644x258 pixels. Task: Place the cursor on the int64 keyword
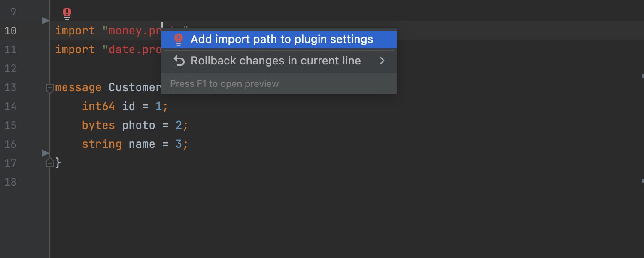(98, 106)
